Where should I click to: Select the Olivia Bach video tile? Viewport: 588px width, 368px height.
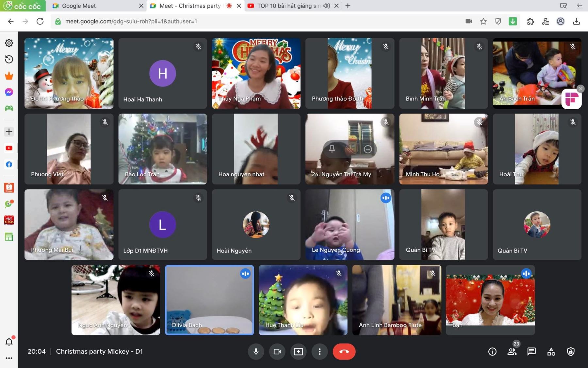(209, 300)
